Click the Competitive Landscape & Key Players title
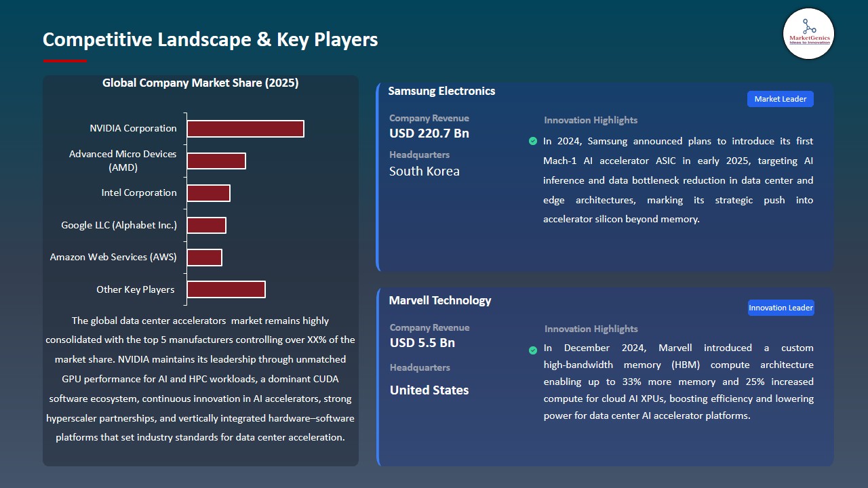The image size is (868, 488). [x=210, y=39]
